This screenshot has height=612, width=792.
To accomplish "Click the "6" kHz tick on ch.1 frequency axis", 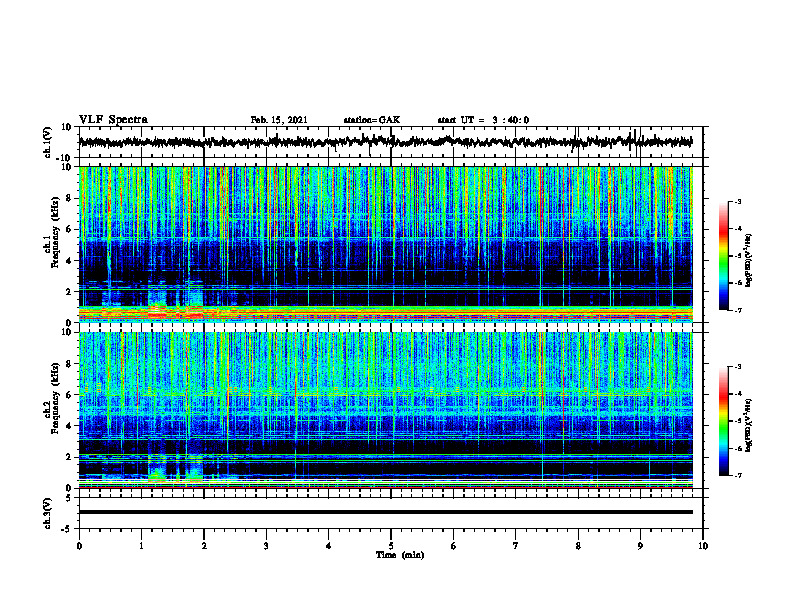I will 69,229.
